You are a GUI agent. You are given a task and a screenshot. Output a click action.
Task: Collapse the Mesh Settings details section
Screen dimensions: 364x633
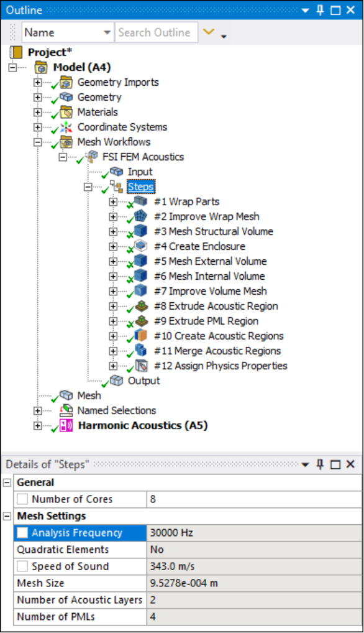click(7, 516)
